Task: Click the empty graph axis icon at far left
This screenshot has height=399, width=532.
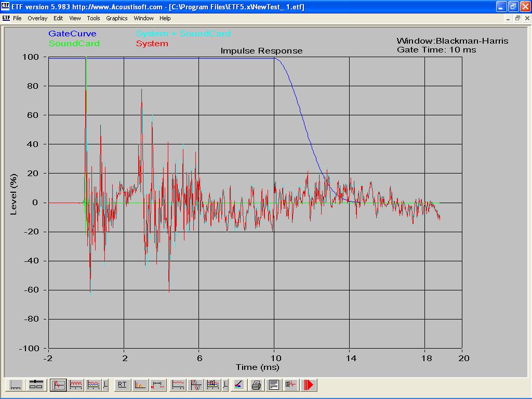Action: coord(16,385)
